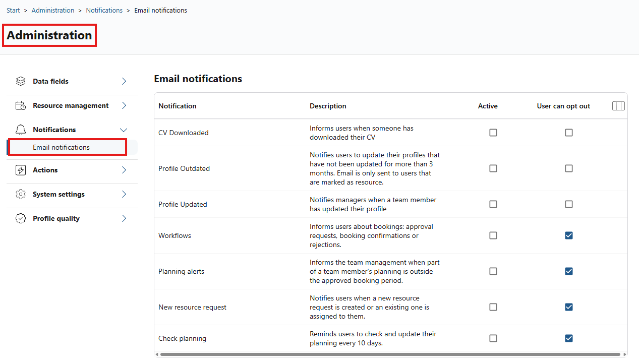The height and width of the screenshot is (364, 639).
Task: Click the Workflows notification name
Action: pos(175,235)
